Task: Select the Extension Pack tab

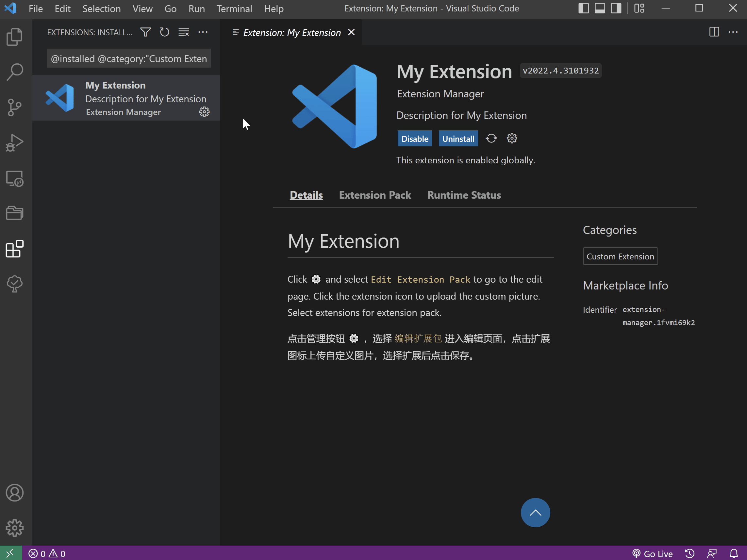Action: tap(375, 195)
